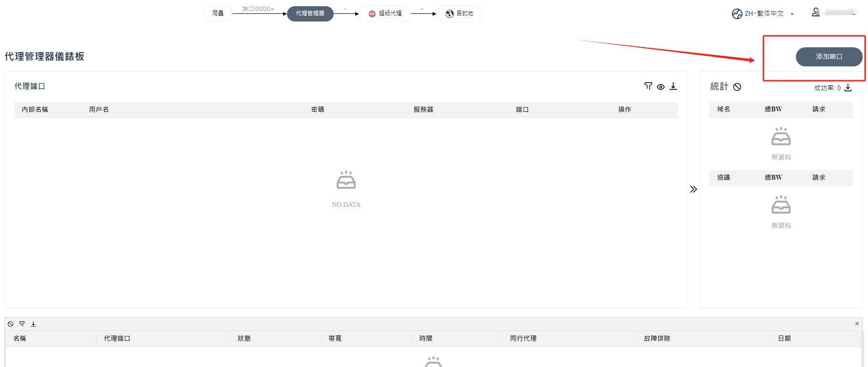Download the 代理端口 list via download icon
Image resolution: width=868 pixels, height=367 pixels.
coord(673,86)
